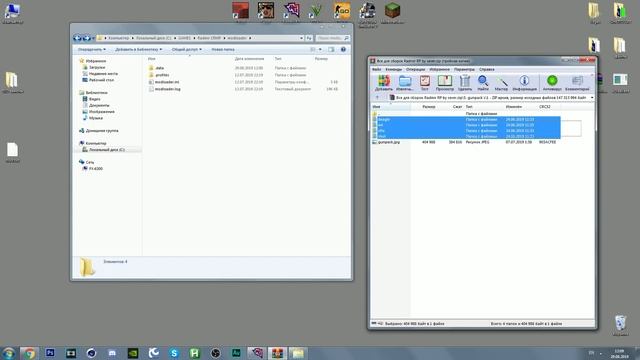
Task: Select the '..' parent folder row in WinRAR
Action: (x=465, y=113)
